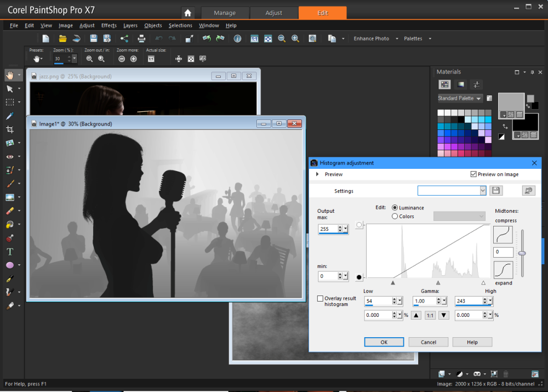Pick the Dropper tool

(10, 116)
